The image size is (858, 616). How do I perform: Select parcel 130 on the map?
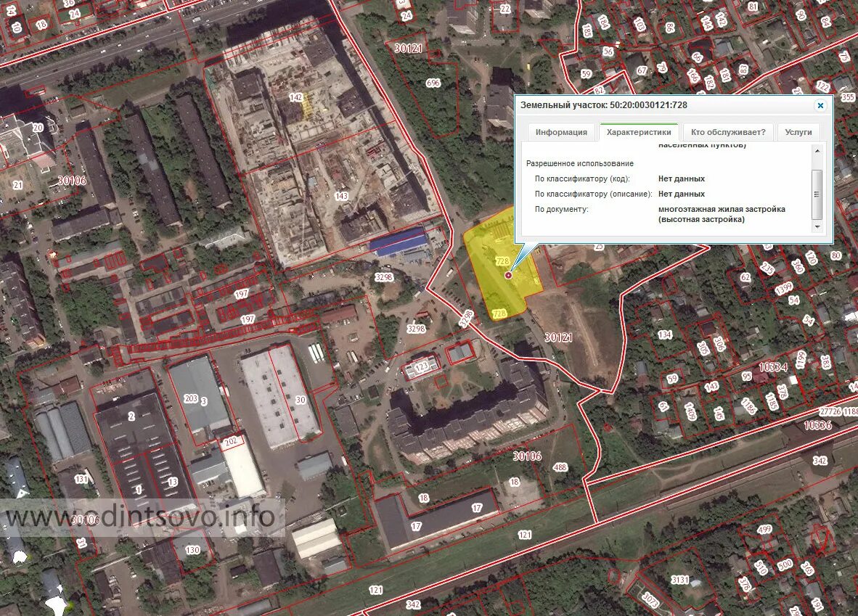coord(192,550)
